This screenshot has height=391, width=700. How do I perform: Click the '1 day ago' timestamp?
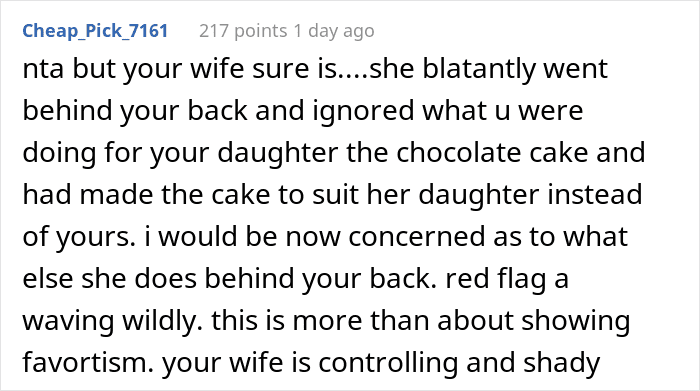334,31
